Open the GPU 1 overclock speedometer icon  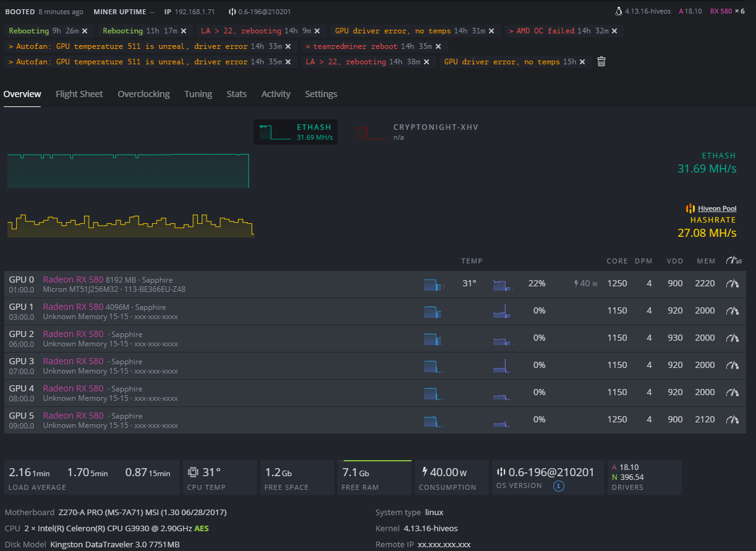click(733, 311)
